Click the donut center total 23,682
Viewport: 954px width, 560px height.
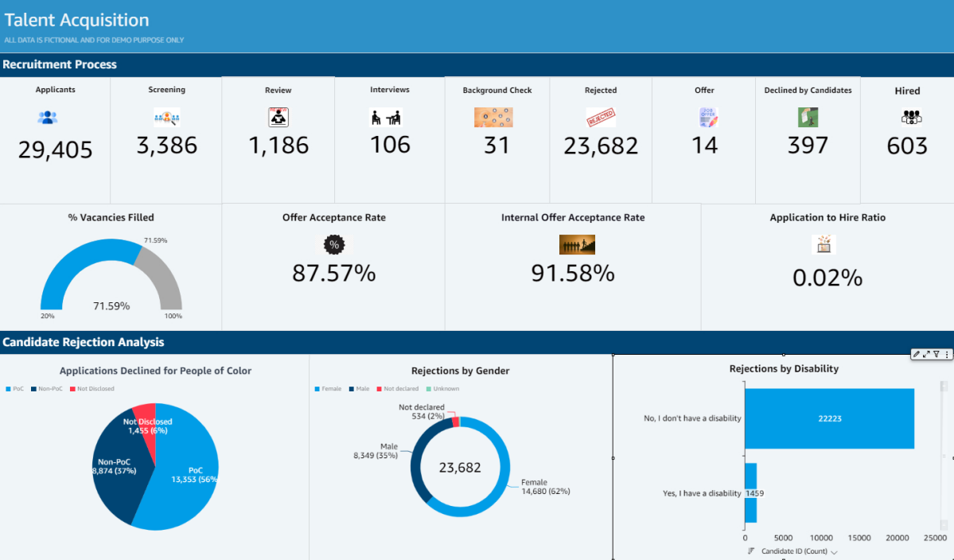pos(460,468)
